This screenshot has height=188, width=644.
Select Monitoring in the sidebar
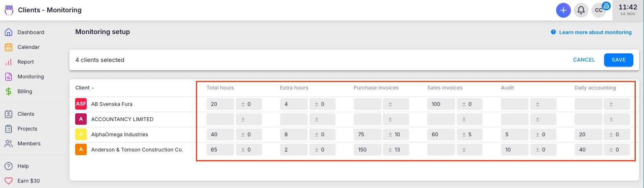coord(30,77)
